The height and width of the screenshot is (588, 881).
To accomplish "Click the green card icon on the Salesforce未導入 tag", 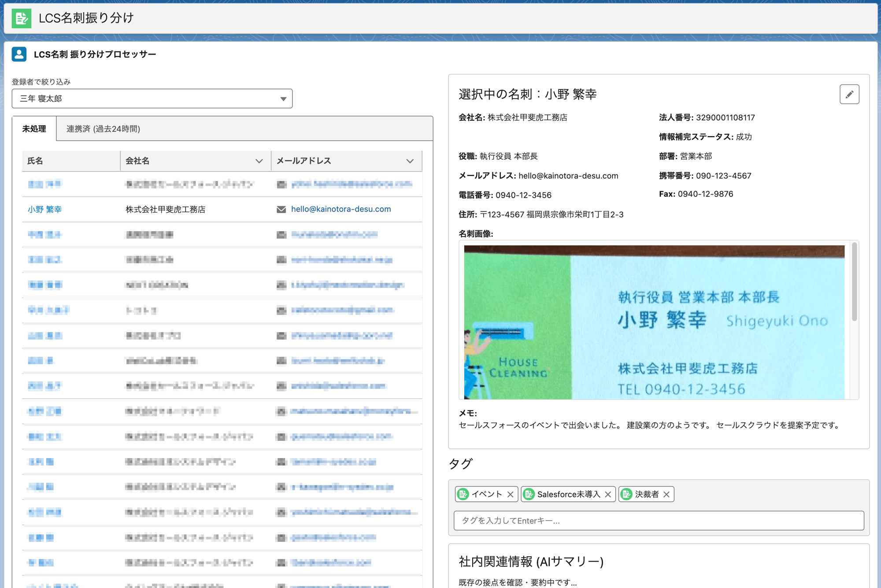I will tap(529, 494).
